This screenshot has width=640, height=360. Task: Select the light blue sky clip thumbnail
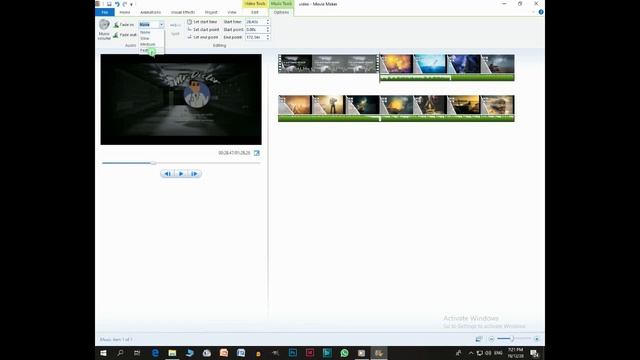[x=430, y=64]
